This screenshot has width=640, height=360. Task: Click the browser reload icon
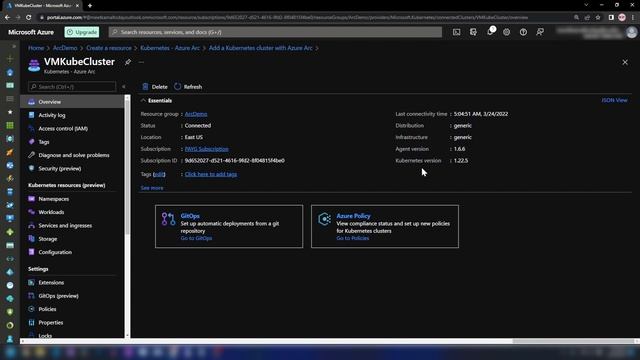click(x=28, y=17)
